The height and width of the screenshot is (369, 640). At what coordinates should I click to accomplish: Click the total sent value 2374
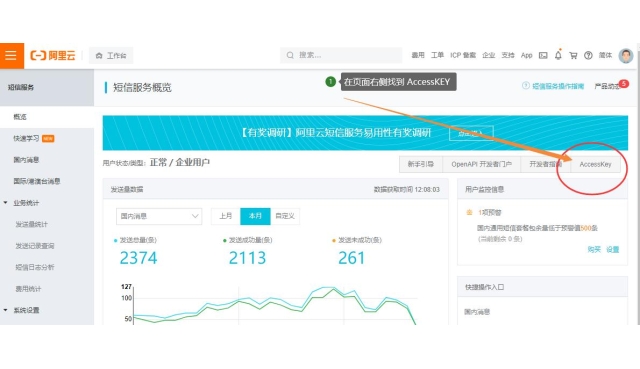[x=138, y=258]
